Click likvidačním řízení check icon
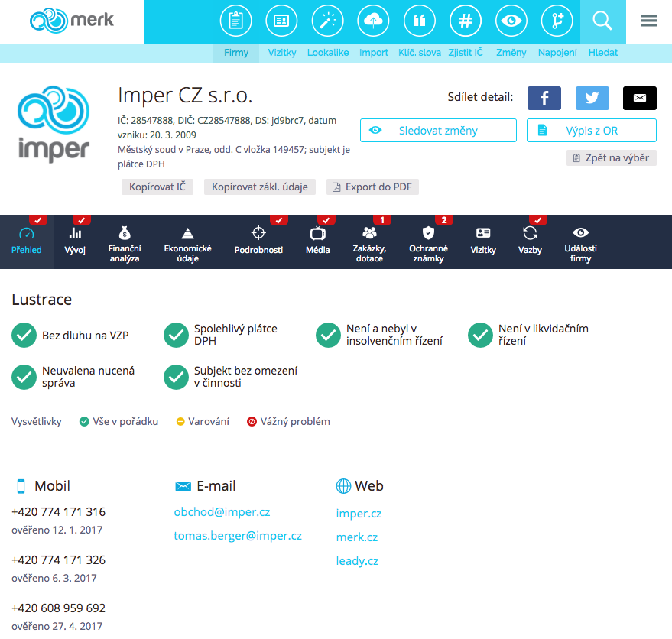The image size is (672, 639). point(480,335)
